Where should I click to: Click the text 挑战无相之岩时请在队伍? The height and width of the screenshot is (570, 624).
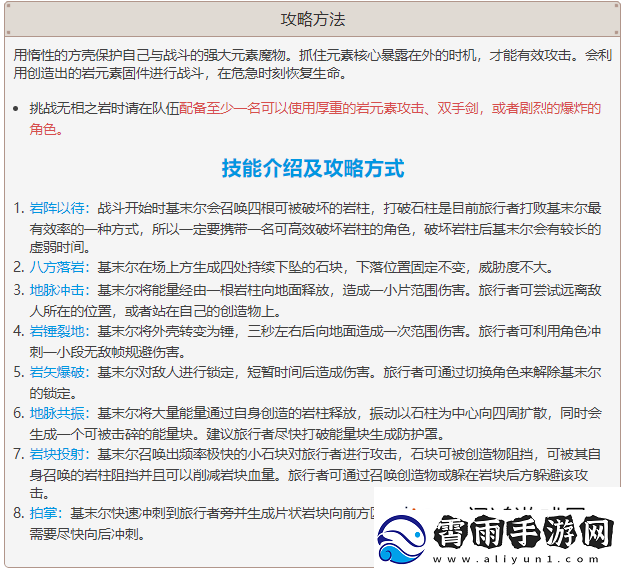point(104,108)
